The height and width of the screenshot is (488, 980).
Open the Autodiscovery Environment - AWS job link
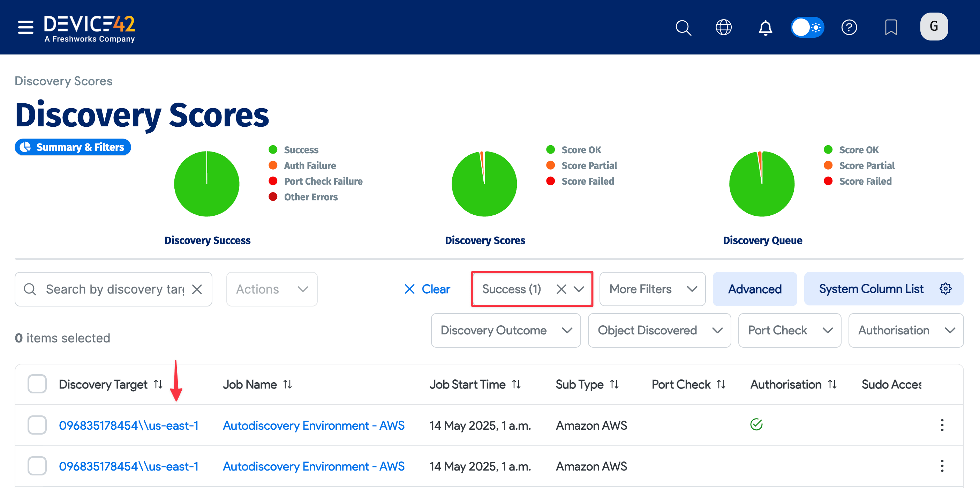click(314, 425)
